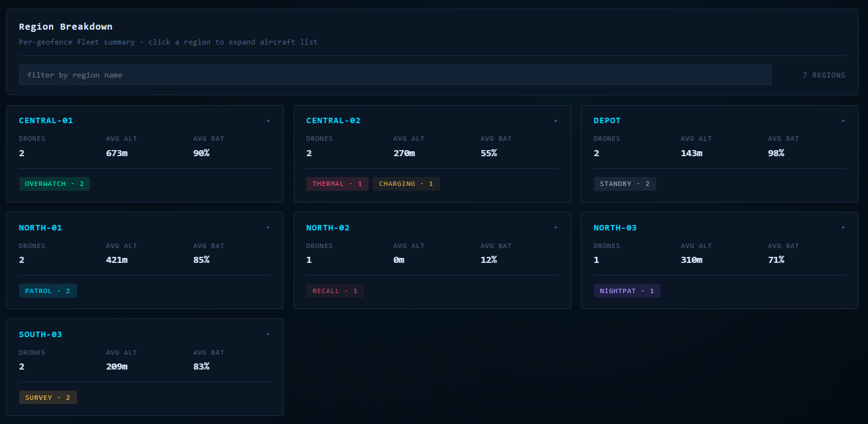Select the PATROL · 2 tag
The width and height of the screenshot is (868, 424).
[x=48, y=291]
